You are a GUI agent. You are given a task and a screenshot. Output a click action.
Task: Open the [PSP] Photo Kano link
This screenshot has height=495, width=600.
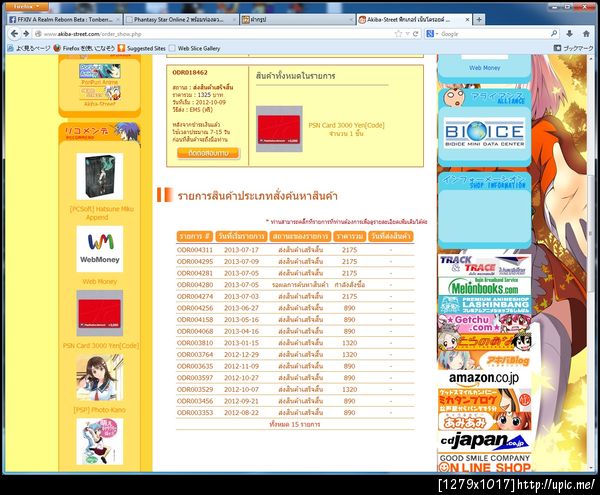pos(99,410)
